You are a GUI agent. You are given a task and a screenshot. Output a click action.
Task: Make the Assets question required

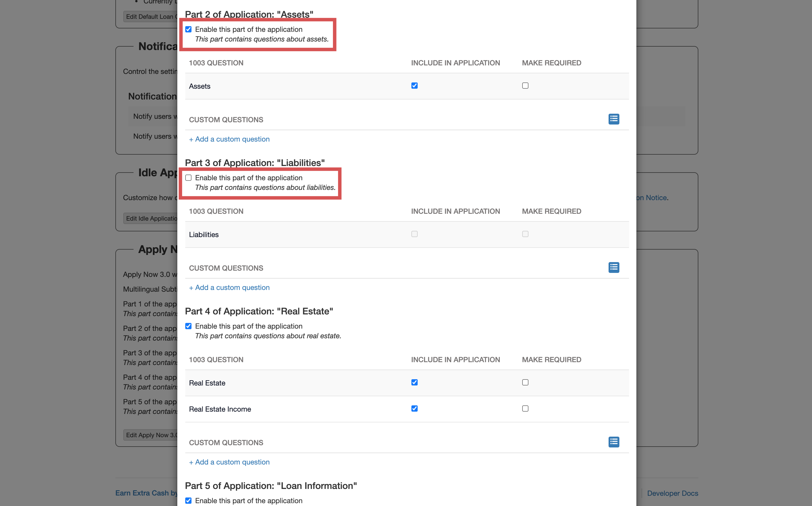(x=525, y=86)
